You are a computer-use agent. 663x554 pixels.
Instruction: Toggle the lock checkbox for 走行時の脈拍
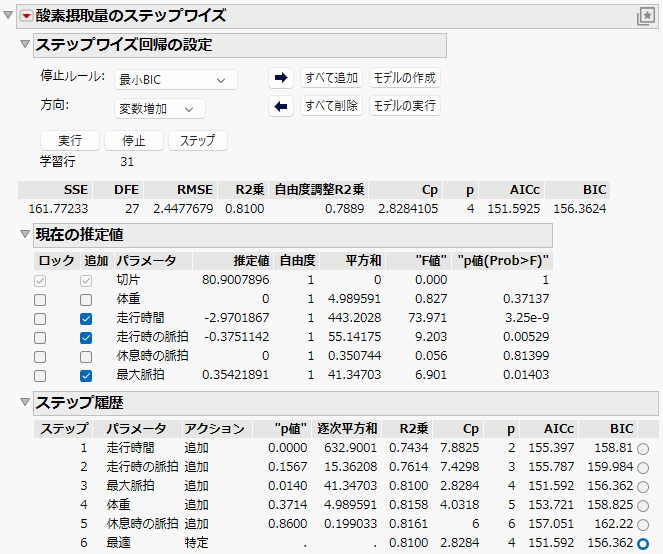40,338
